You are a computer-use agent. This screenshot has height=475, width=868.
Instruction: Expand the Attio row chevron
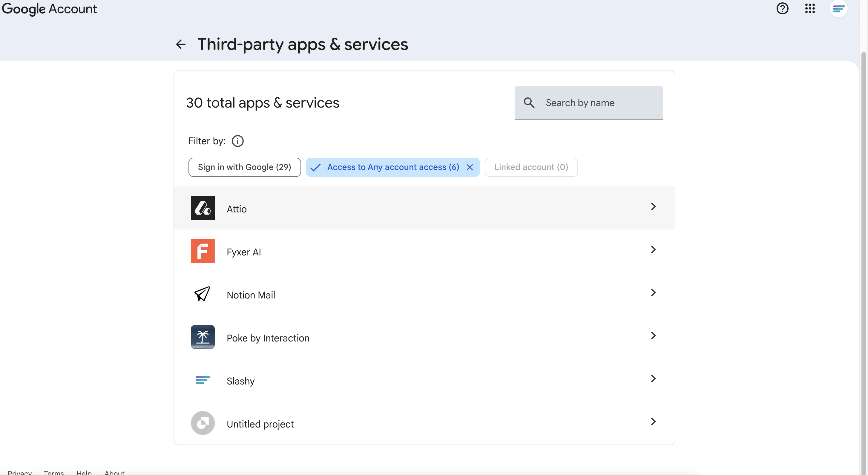[653, 206]
